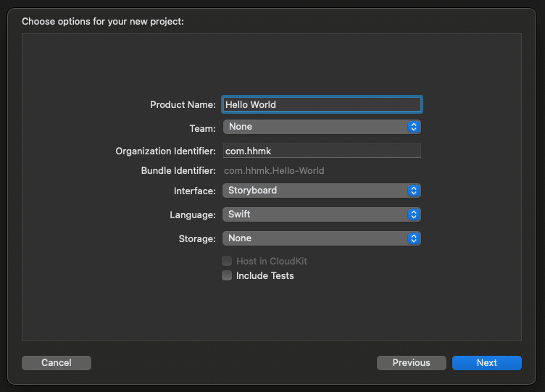Viewport: 545px width, 392px height.
Task: Open the Team dropdown showing None
Action: coord(322,127)
